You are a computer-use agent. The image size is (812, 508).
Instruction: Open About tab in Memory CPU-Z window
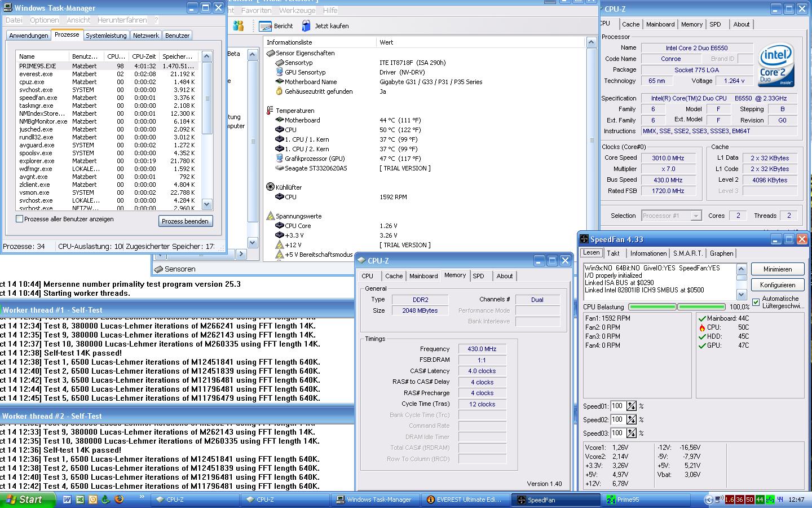[504, 276]
